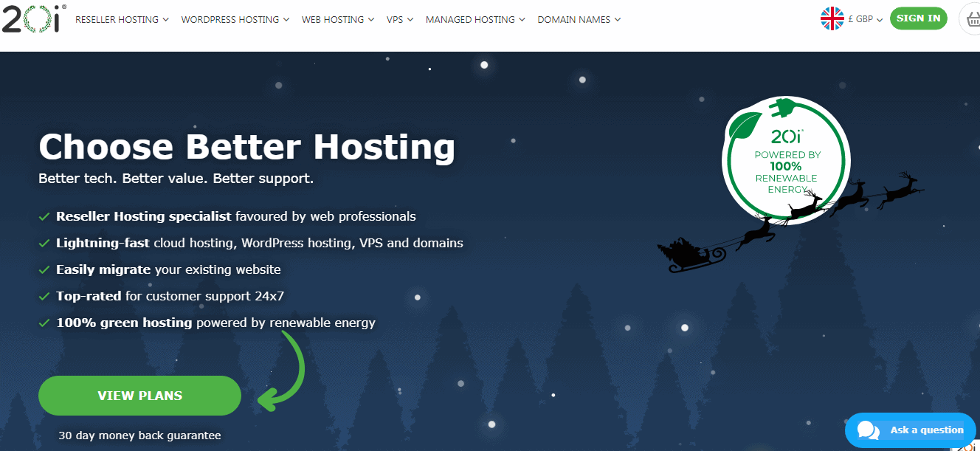Open the Web Hosting menu item
The width and height of the screenshot is (980, 451).
point(337,20)
